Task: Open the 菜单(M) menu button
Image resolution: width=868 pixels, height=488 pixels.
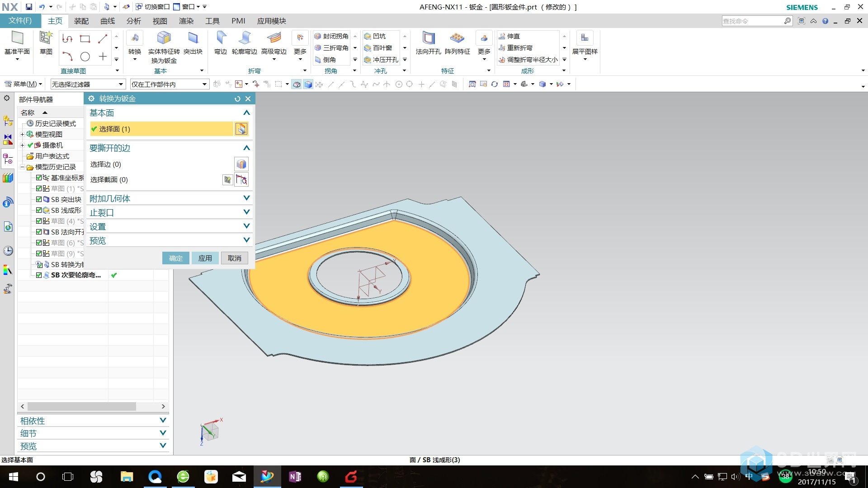Action: click(23, 84)
